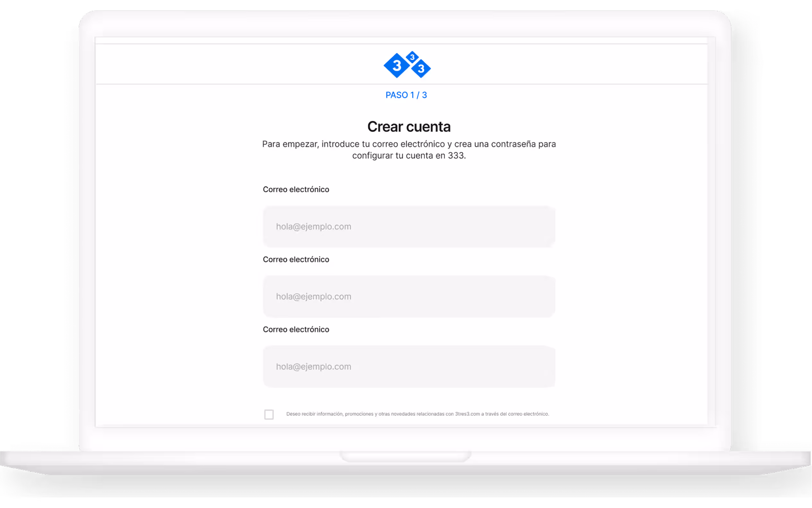Click the 'Deseo recibir información' consent text
Image resolution: width=812 pixels, height=508 pixels.
point(315,414)
